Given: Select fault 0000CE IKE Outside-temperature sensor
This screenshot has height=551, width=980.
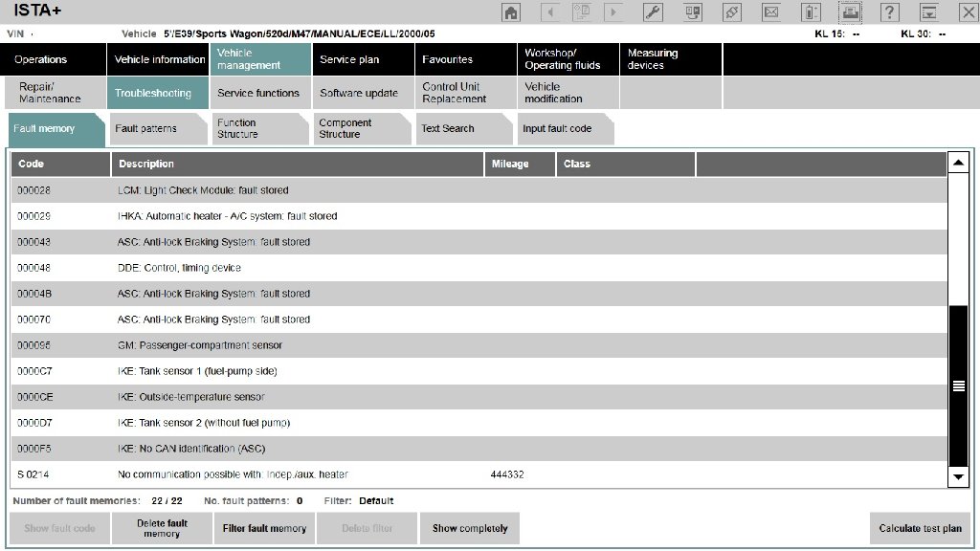Looking at the screenshot, I should tap(479, 397).
